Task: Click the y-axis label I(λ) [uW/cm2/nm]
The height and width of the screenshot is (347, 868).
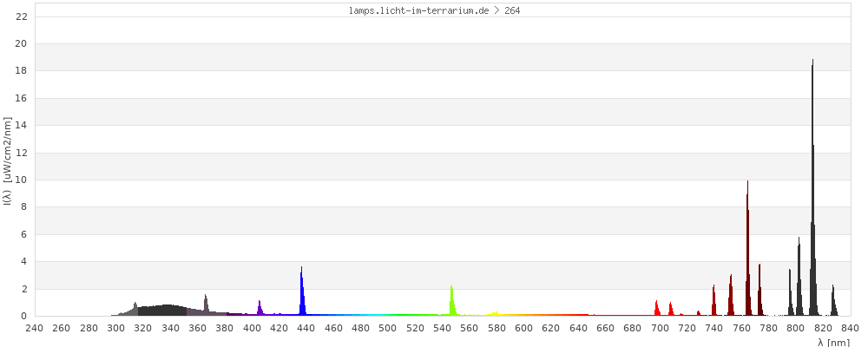Action: 7,160
